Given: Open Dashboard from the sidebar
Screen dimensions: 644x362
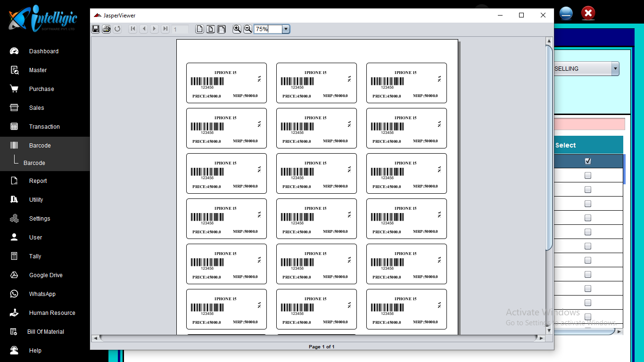Looking at the screenshot, I should coord(43,51).
